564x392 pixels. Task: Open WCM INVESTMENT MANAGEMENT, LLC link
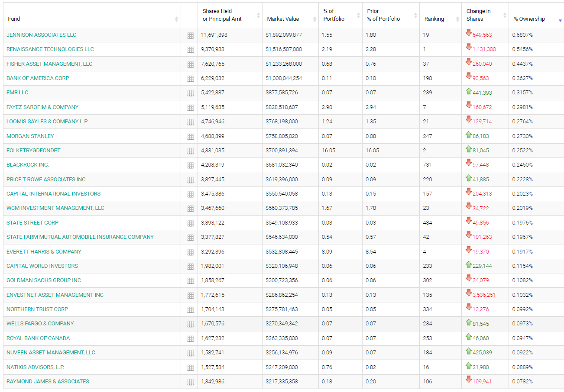tap(55, 208)
